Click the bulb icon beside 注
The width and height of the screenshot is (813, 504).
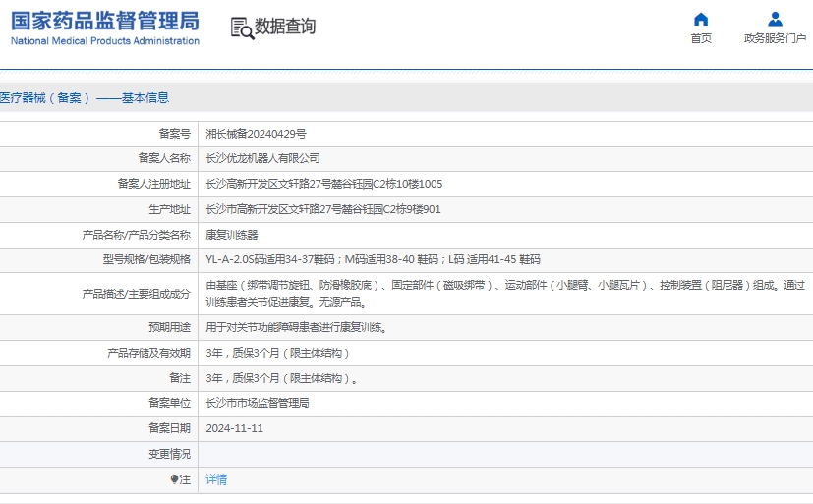[174, 479]
